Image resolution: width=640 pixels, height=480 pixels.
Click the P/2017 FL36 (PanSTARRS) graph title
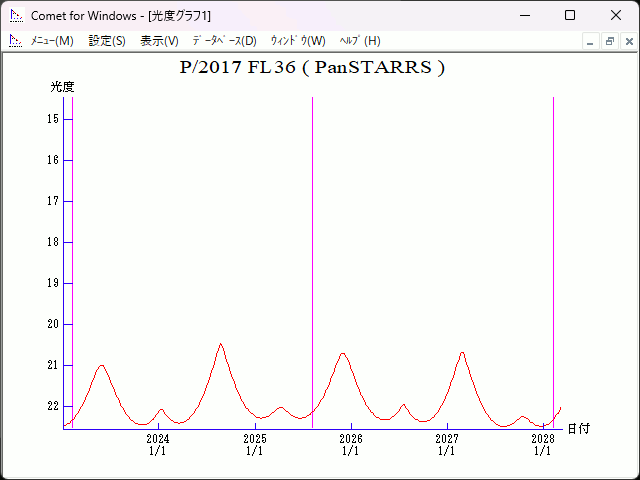click(x=311, y=68)
